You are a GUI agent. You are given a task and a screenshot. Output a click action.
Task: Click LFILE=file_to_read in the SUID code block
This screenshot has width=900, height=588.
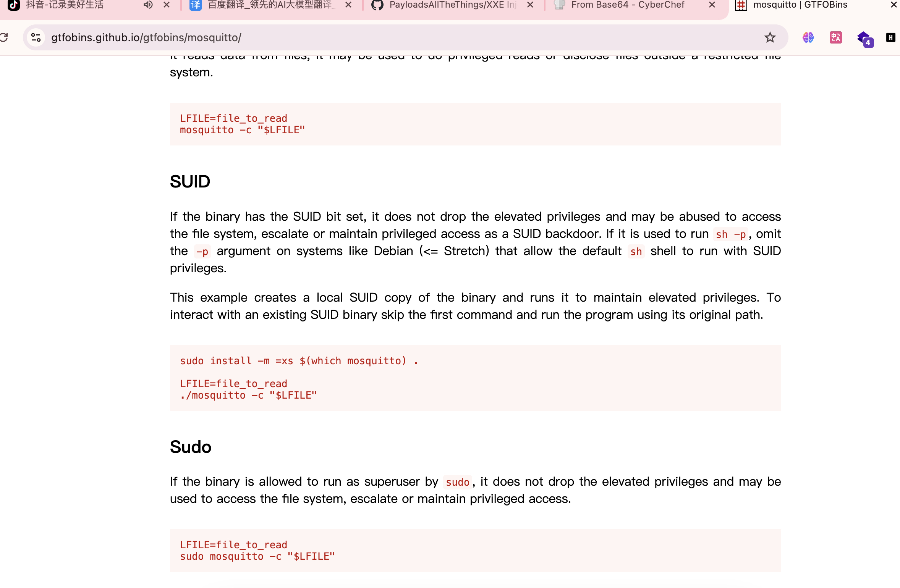234,384
